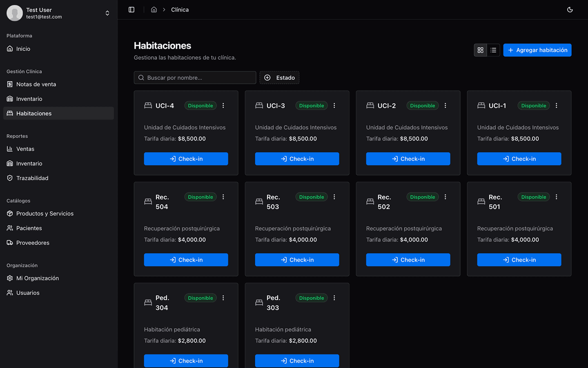Open Notas de venta in sidebar
588x368 pixels.
[36, 84]
